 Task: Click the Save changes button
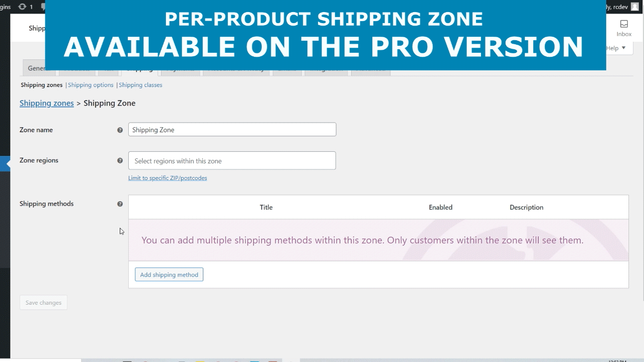(43, 303)
